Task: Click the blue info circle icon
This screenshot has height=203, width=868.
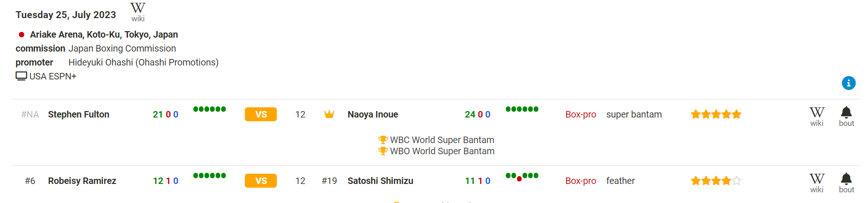Action: (849, 83)
